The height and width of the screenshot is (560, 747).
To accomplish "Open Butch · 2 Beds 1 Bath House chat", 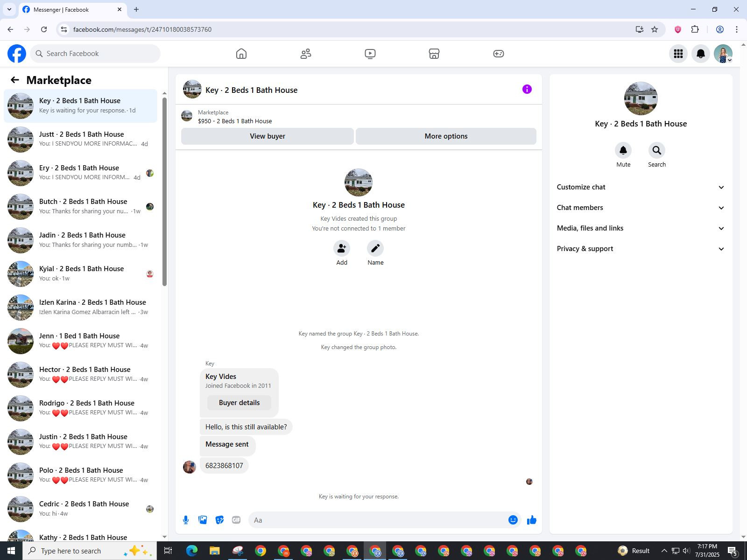I will click(80, 207).
